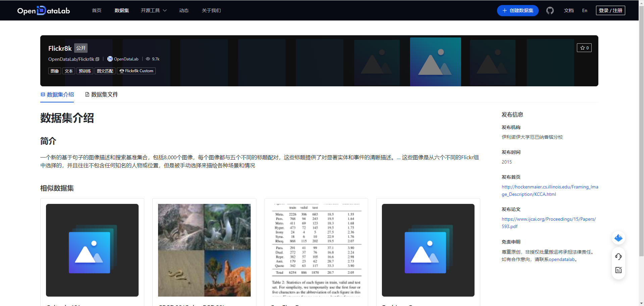This screenshot has height=306, width=644.
Task: Select 数据集 in the navigation bar
Action: pyautogui.click(x=122, y=10)
